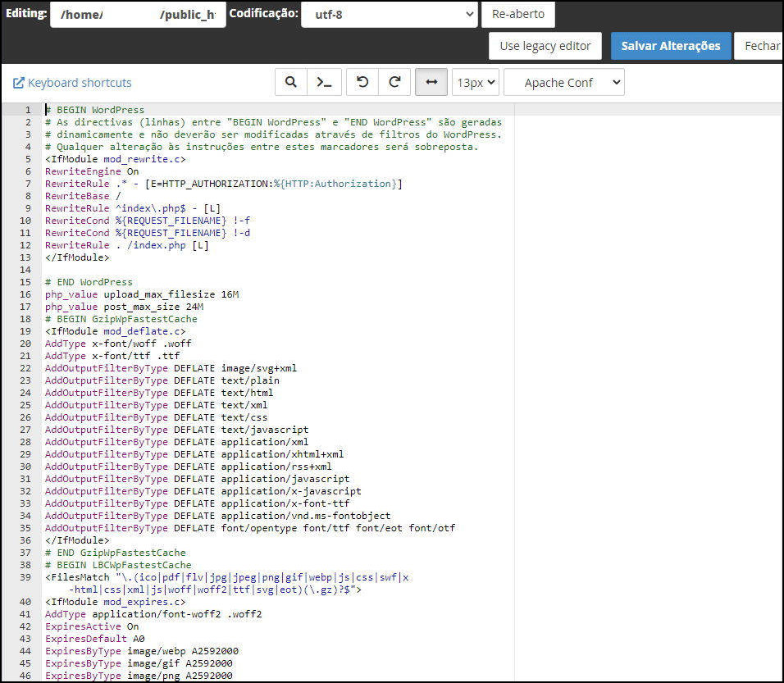Image resolution: width=784 pixels, height=683 pixels.
Task: Click the 'php_value upload_max_filesize 16M' line
Action: point(142,294)
